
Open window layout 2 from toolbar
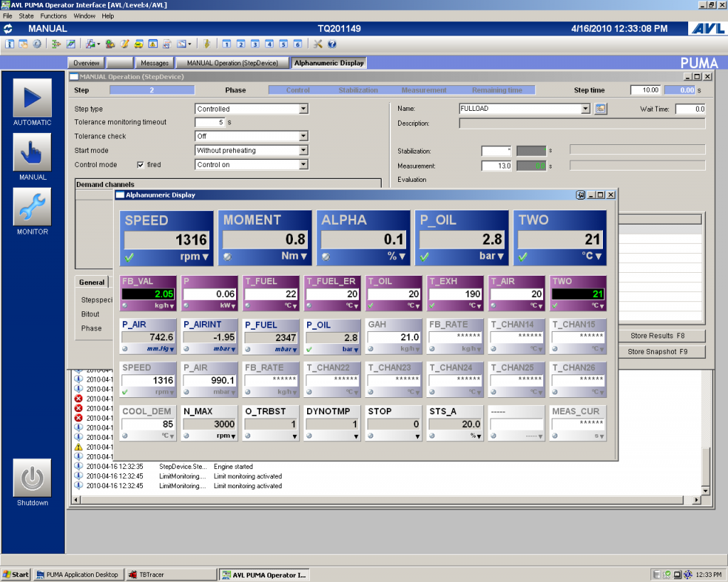240,44
